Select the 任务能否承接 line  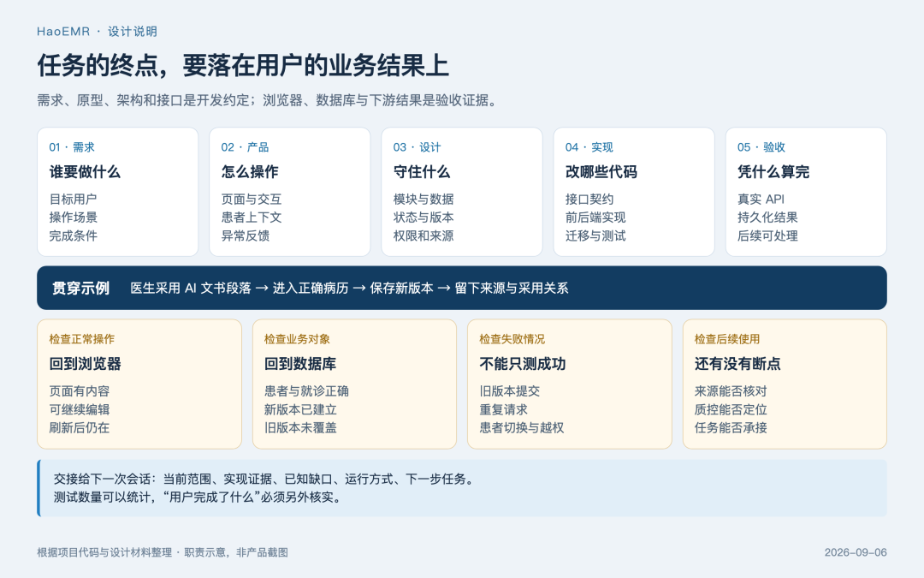click(731, 427)
